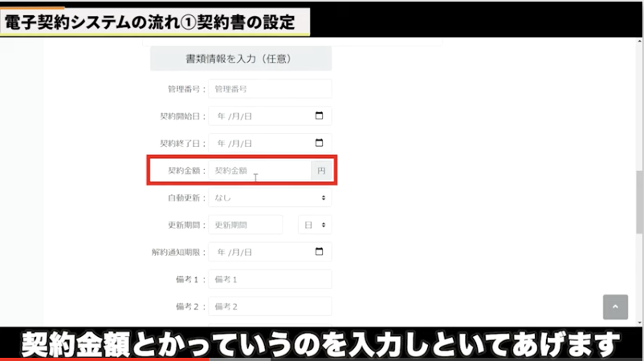Click the scroll-to-top arrow button
This screenshot has height=361, width=644.
[x=615, y=307]
